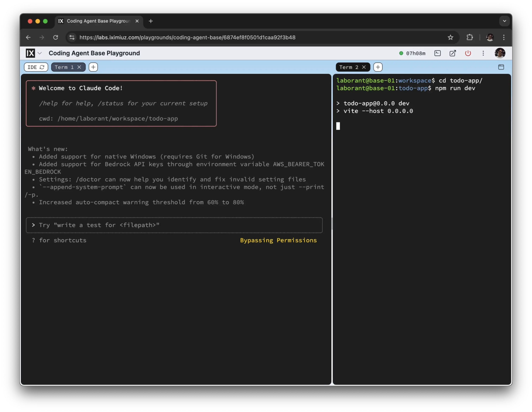The image size is (532, 412).
Task: Open the terminal icon in playground header
Action: point(438,53)
